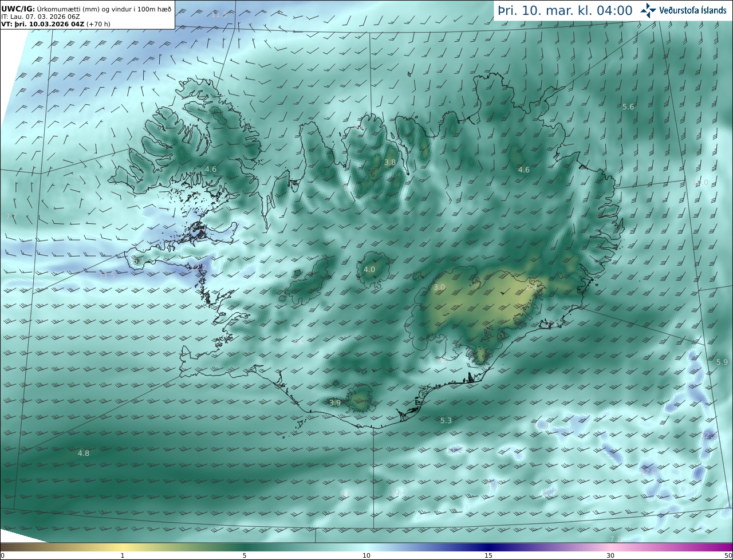733x560 pixels.
Task: Click the 4.6 value over the Westfjords peninsula
Action: 211,169
